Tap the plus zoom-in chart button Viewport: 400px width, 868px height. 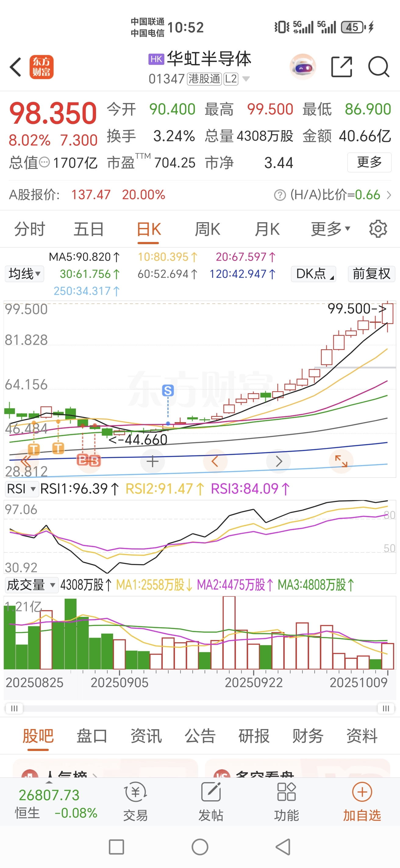[152, 461]
